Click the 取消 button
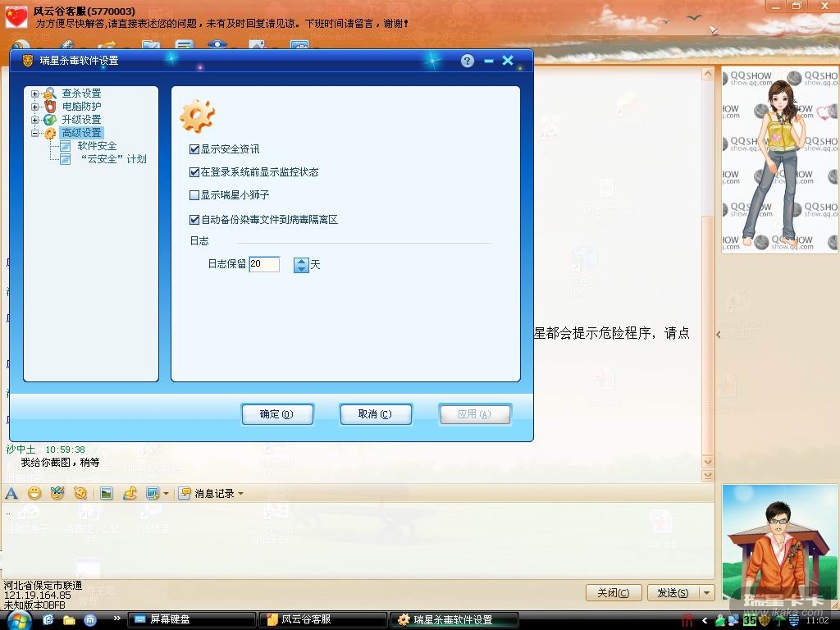840x630 pixels. pyautogui.click(x=376, y=414)
